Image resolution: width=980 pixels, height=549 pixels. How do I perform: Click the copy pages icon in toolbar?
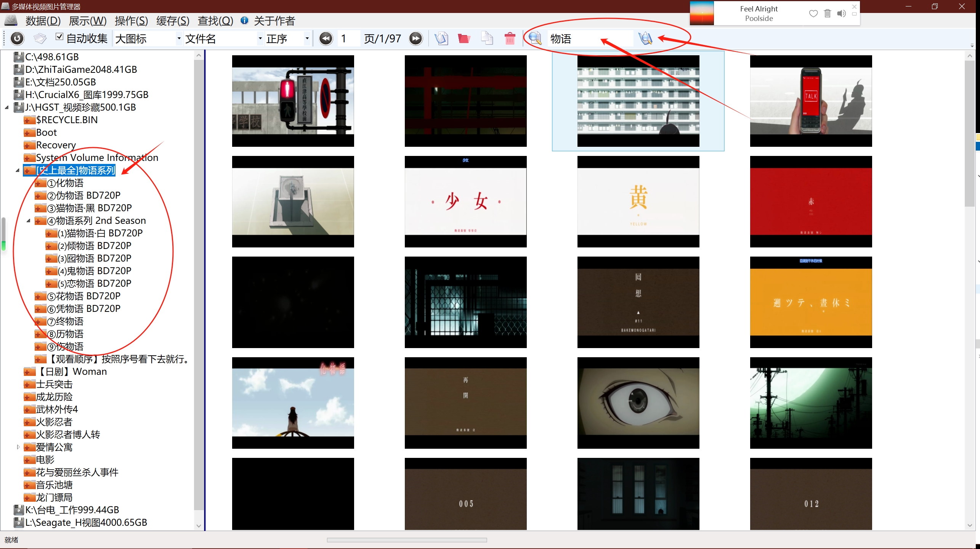coord(487,39)
